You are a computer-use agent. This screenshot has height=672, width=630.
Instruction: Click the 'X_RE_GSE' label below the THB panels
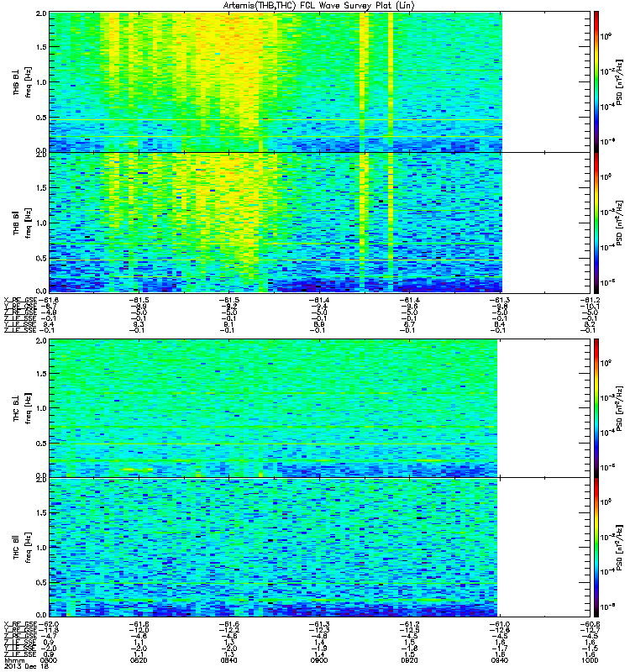point(20,300)
